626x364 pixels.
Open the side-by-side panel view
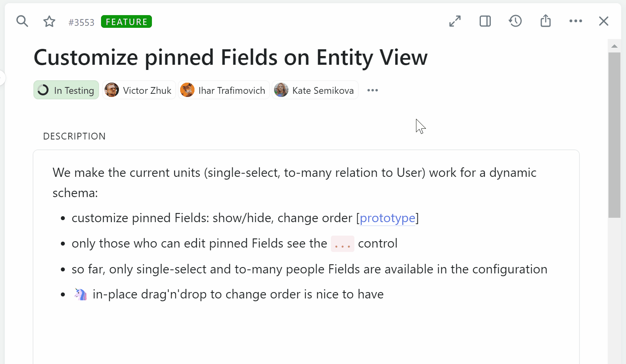click(x=485, y=21)
